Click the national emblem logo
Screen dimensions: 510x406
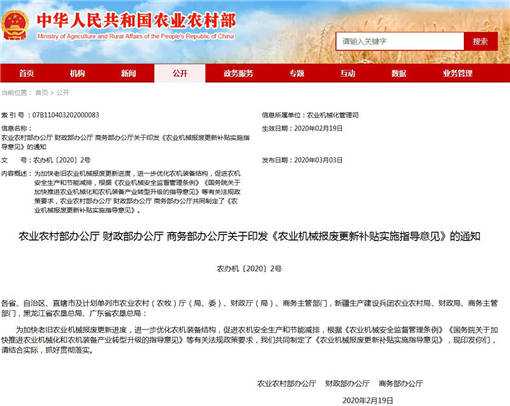15,25
